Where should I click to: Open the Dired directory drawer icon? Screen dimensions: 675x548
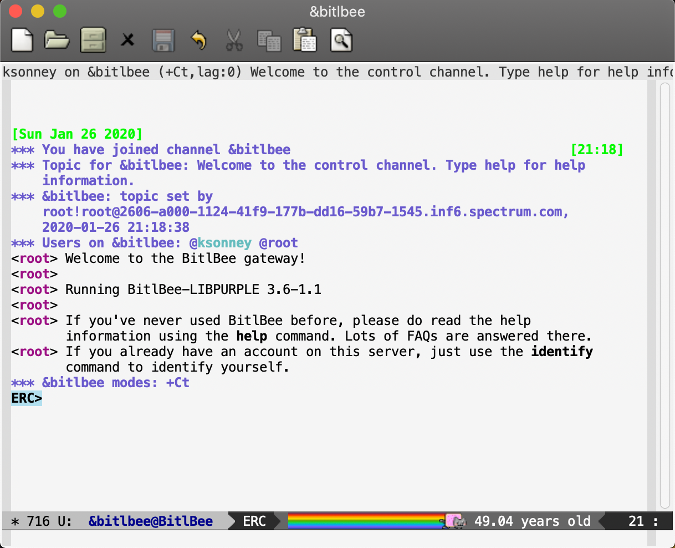(92, 40)
